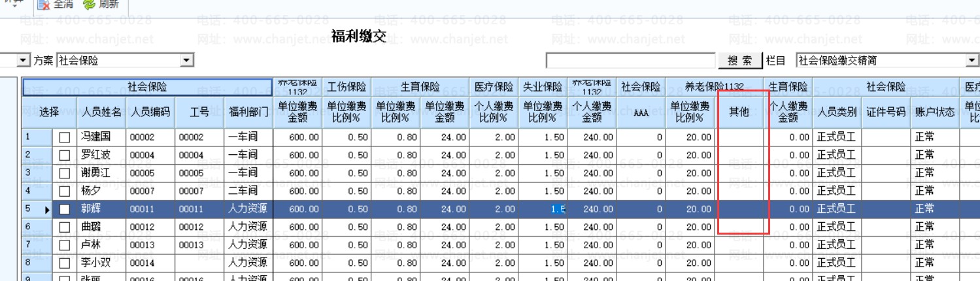Click the 人员姓名 column header
This screenshot has height=281, width=980.
[101, 112]
